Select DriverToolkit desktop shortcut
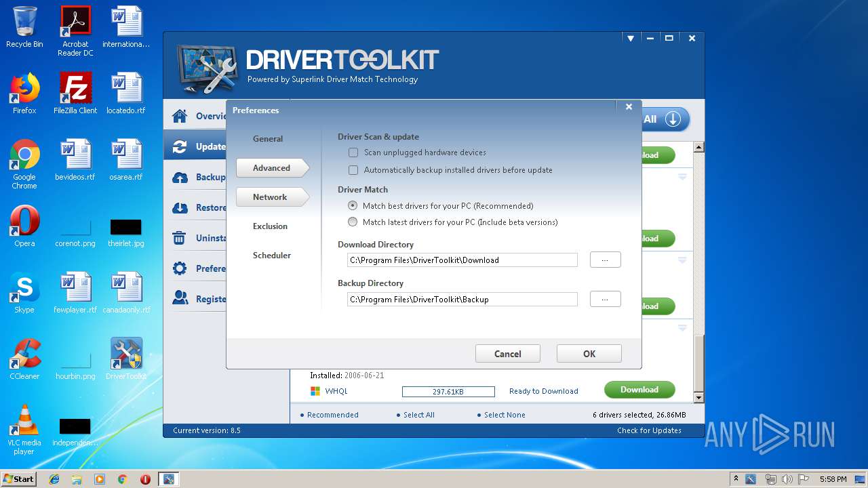Image resolution: width=868 pixels, height=488 pixels. tap(126, 359)
